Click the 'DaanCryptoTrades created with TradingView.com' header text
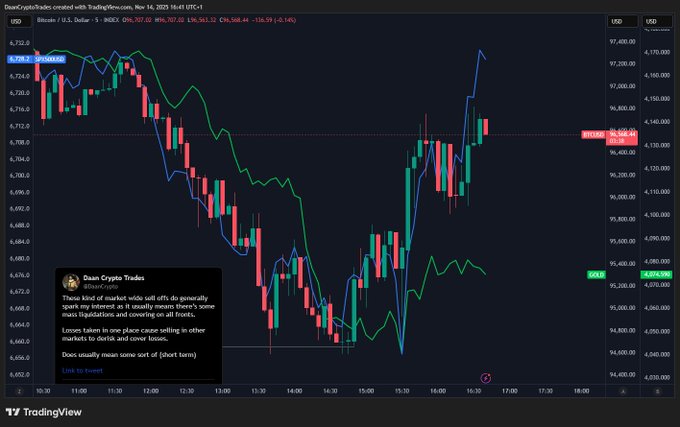Image resolution: width=680 pixels, height=427 pixels. click(x=68, y=7)
